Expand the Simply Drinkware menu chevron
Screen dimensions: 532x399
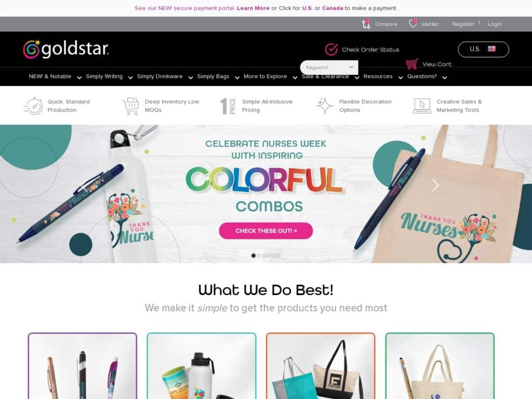point(191,78)
